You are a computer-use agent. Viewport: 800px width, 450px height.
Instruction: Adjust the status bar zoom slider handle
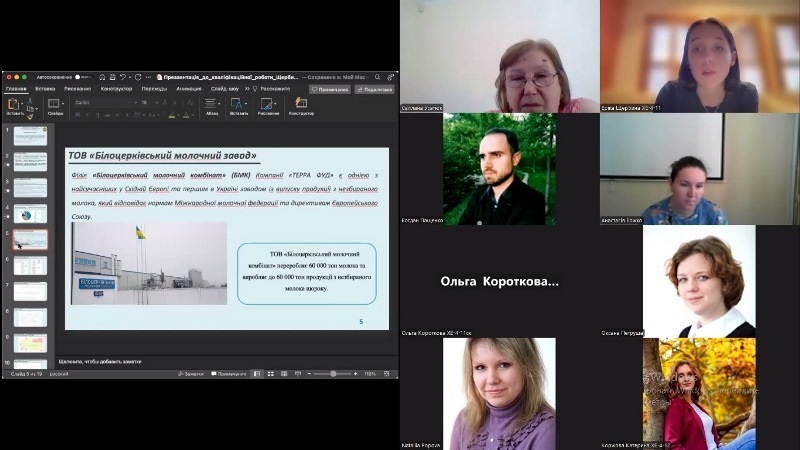click(333, 374)
